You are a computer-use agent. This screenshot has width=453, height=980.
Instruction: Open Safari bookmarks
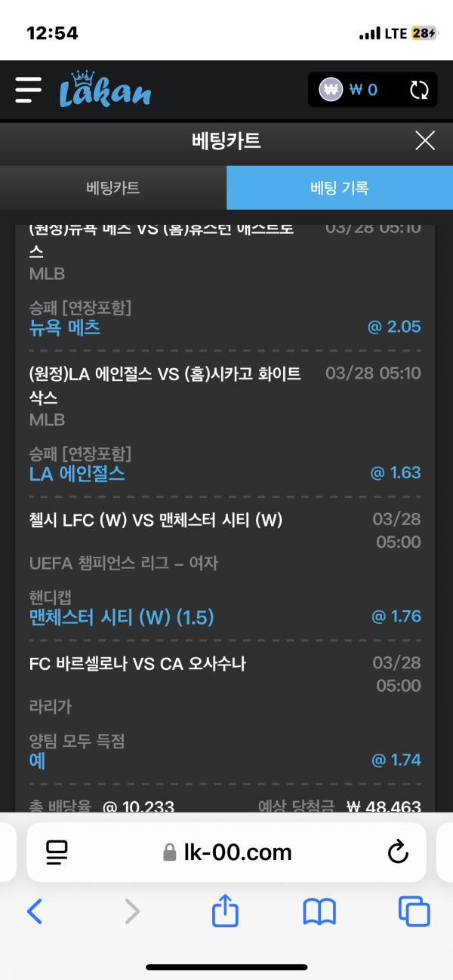(319, 912)
